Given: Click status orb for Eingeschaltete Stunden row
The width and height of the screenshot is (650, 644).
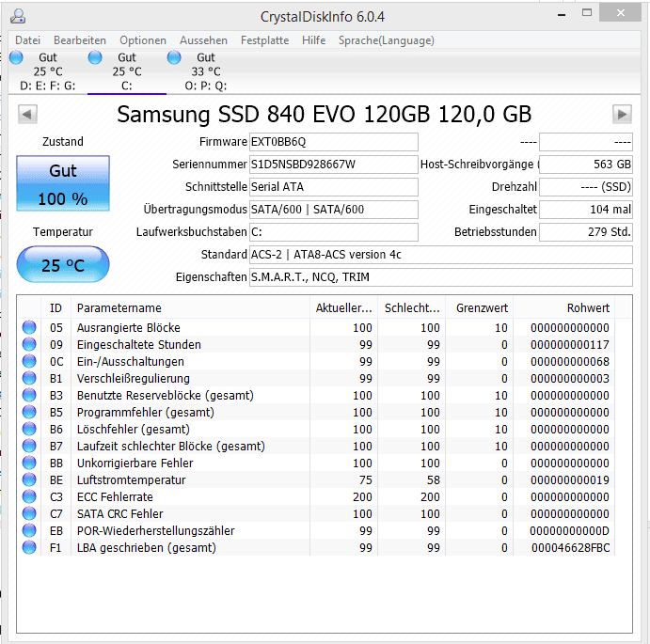Looking at the screenshot, I should 29,344.
